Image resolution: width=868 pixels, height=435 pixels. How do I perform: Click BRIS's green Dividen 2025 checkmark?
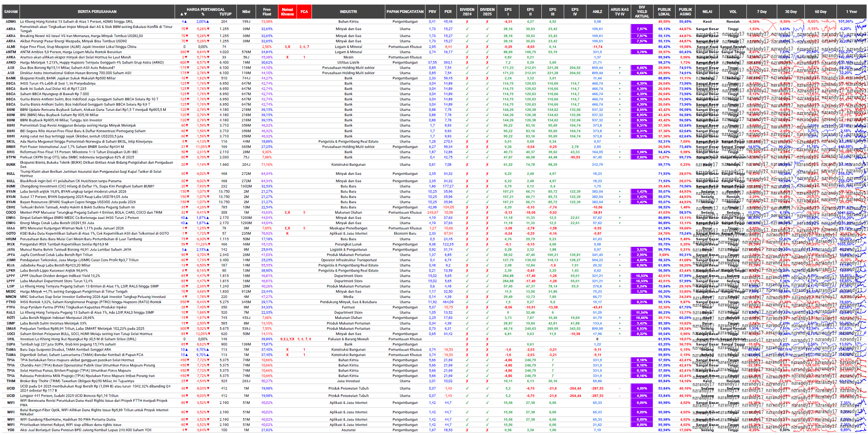[x=487, y=152]
